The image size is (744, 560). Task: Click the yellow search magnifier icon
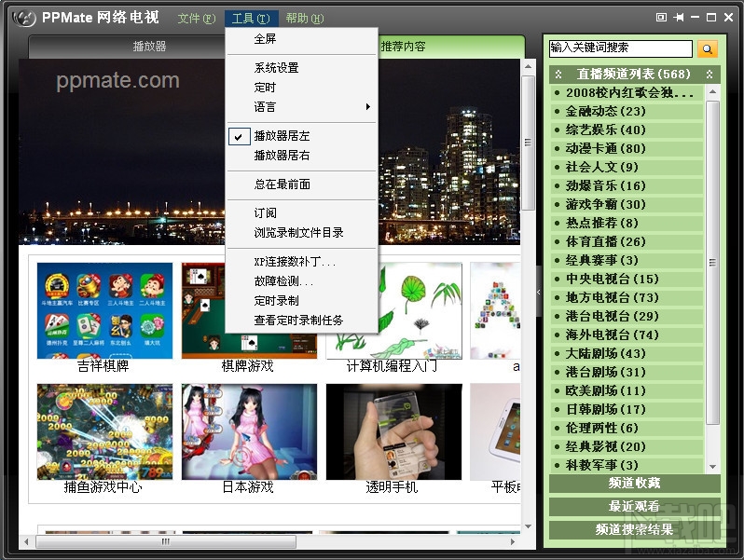click(707, 48)
